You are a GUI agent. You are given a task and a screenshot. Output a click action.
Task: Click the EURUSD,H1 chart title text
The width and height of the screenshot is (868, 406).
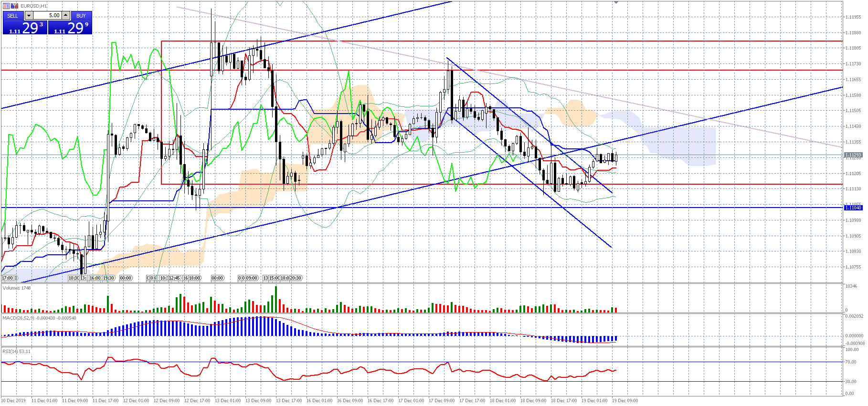tap(33, 6)
